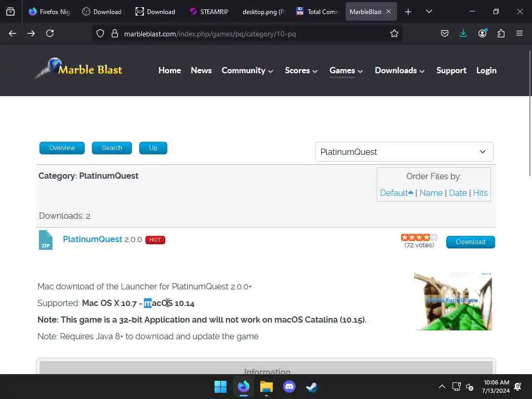Switch to the Total Com tab
The image size is (532, 399).
pos(316,11)
